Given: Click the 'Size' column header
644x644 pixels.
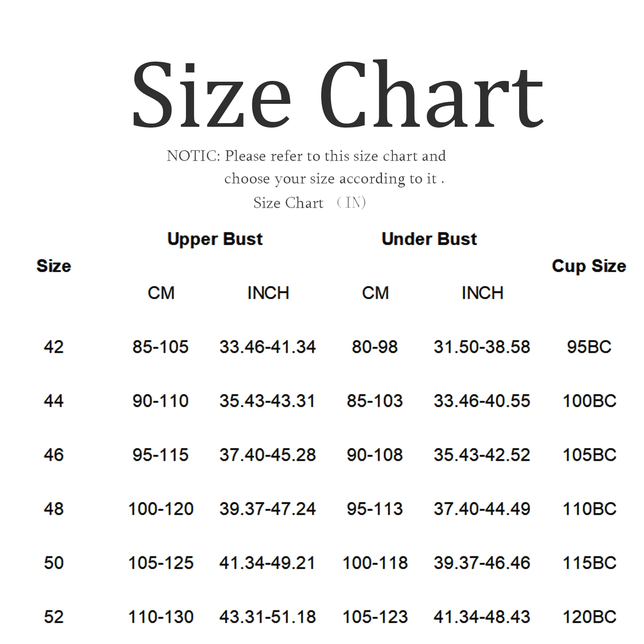Looking at the screenshot, I should coord(54,266).
